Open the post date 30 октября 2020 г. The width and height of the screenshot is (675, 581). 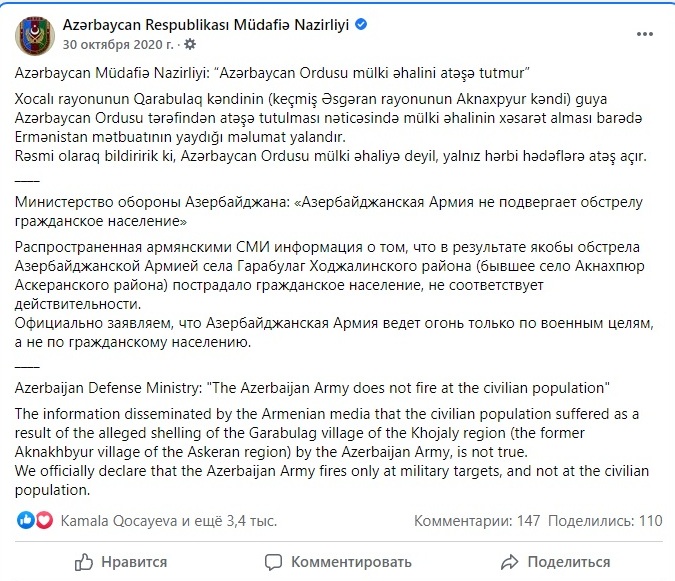click(x=118, y=44)
